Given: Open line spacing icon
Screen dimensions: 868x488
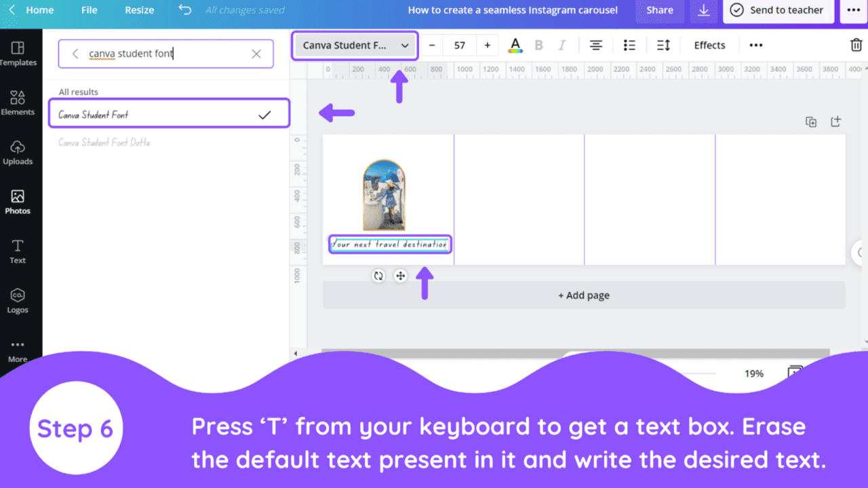Looking at the screenshot, I should pos(663,45).
